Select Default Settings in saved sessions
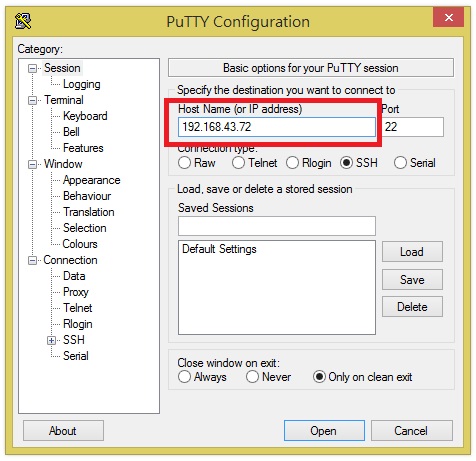The height and width of the screenshot is (461, 476). (219, 249)
